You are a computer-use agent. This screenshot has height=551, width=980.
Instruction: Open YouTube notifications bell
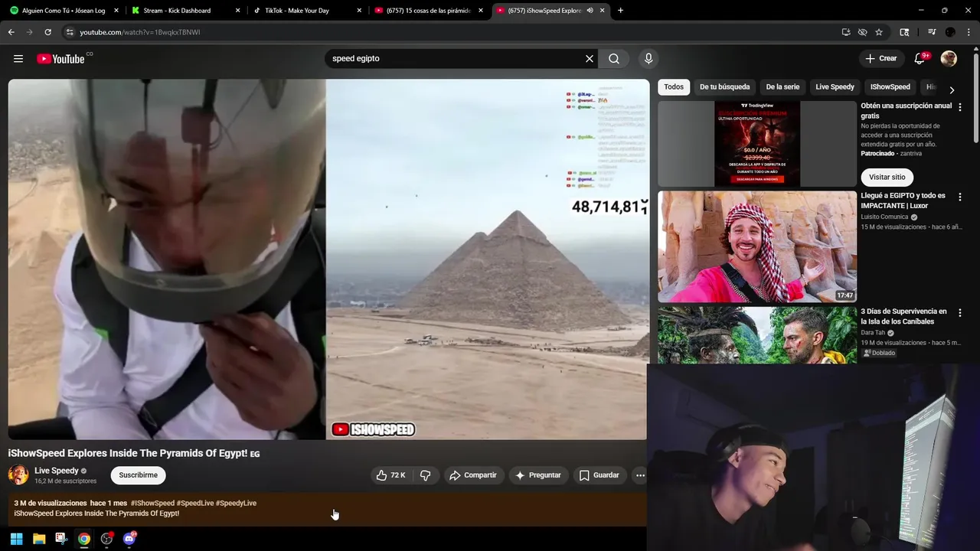(920, 59)
